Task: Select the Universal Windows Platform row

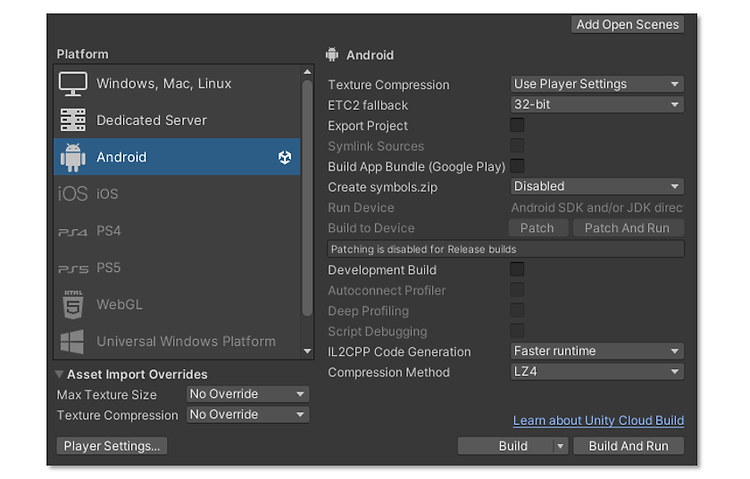Action: pyautogui.click(x=177, y=341)
